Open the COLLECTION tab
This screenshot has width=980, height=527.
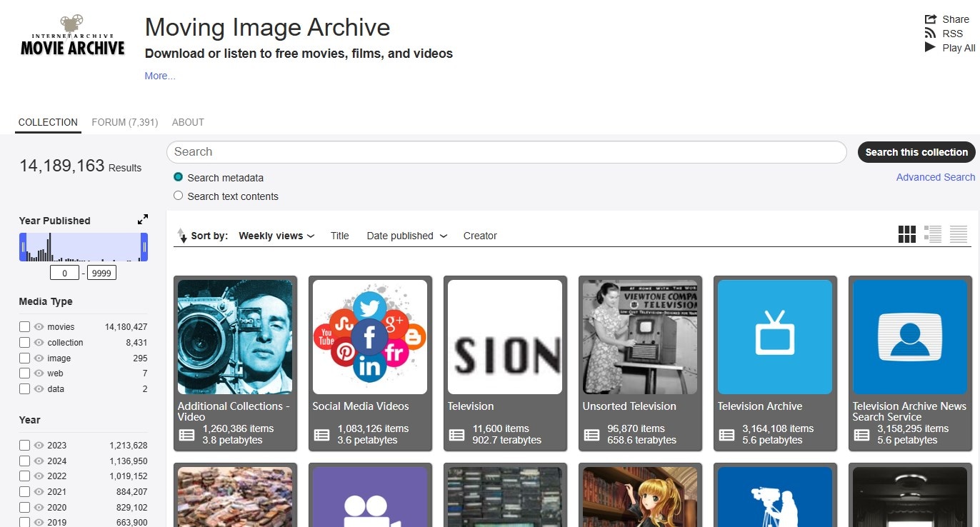pyautogui.click(x=48, y=122)
